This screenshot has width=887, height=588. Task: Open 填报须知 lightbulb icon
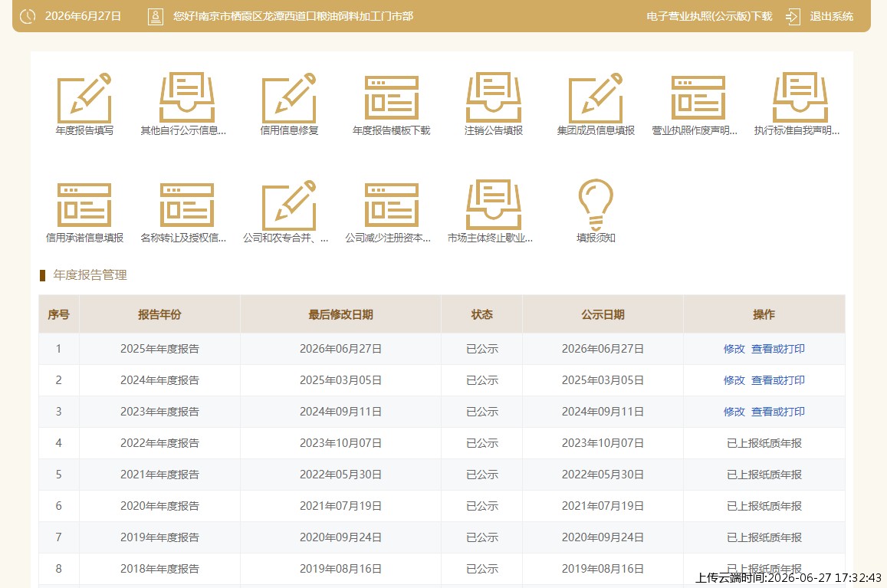[596, 204]
